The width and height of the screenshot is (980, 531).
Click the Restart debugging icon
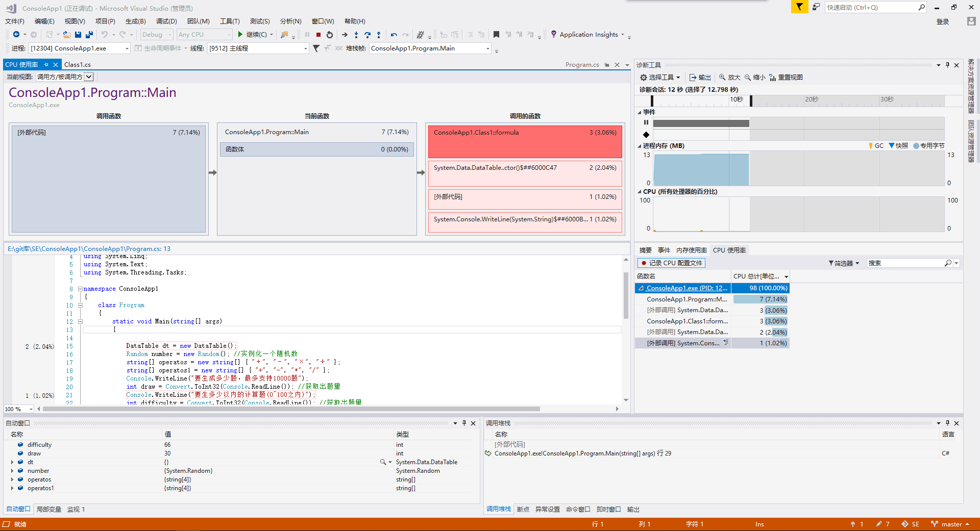[x=330, y=35]
